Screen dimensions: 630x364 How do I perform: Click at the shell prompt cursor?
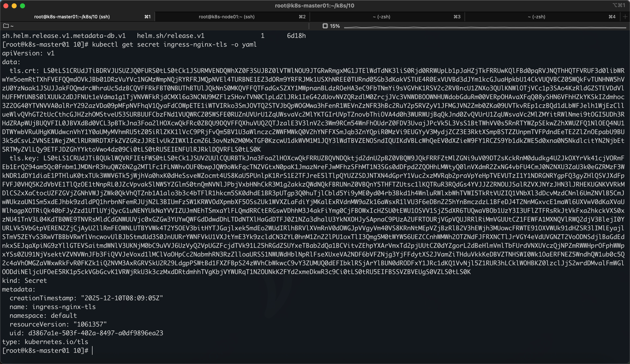[92, 350]
